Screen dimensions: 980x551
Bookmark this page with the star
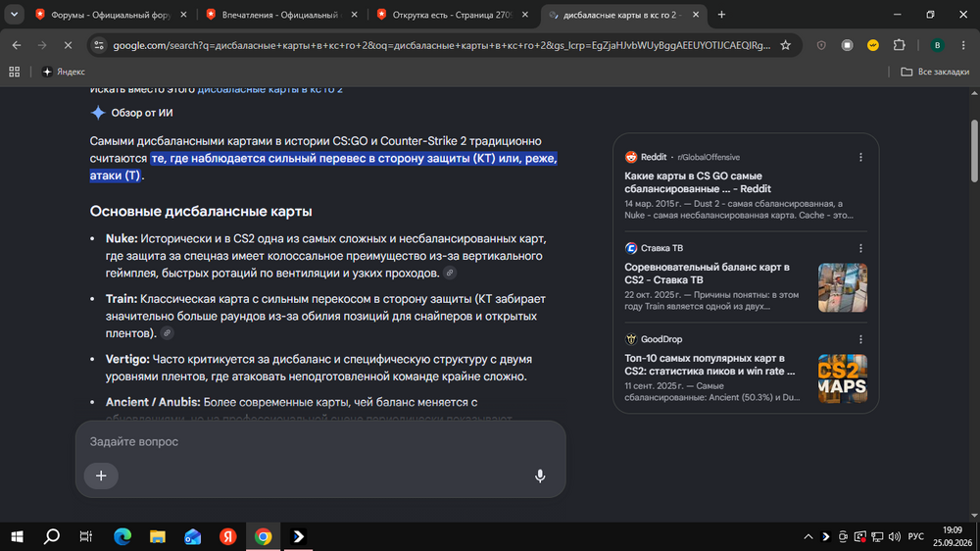click(x=786, y=45)
